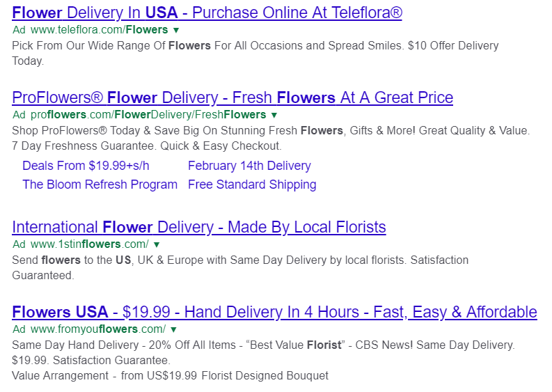Open the Teleflora Flower Delivery ad headline
552x392 pixels.
[x=207, y=13]
